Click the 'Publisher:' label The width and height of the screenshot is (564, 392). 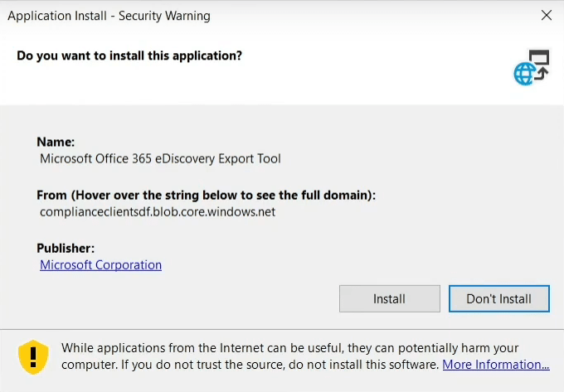66,249
